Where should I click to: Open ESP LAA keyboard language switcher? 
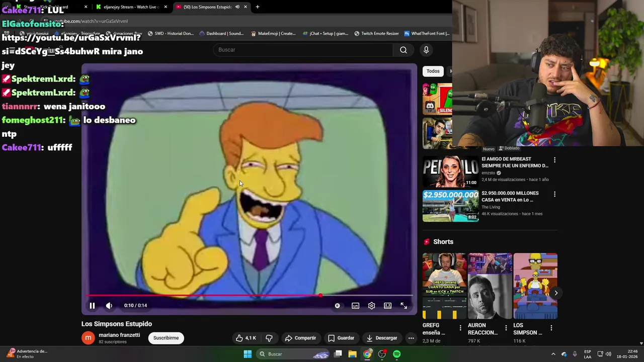(587, 354)
